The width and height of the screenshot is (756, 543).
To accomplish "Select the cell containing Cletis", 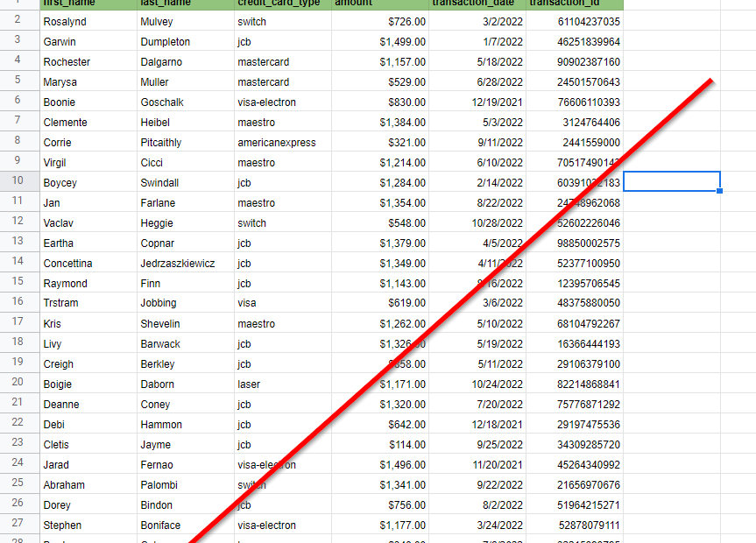I will [x=88, y=444].
